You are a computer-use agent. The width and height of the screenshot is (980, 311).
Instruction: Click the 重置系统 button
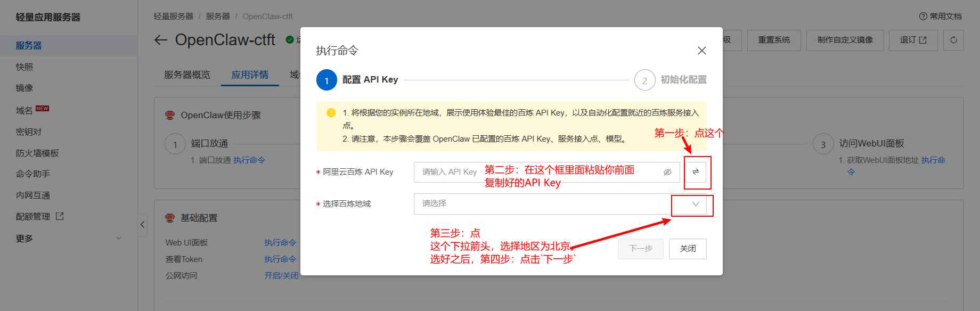click(x=774, y=40)
